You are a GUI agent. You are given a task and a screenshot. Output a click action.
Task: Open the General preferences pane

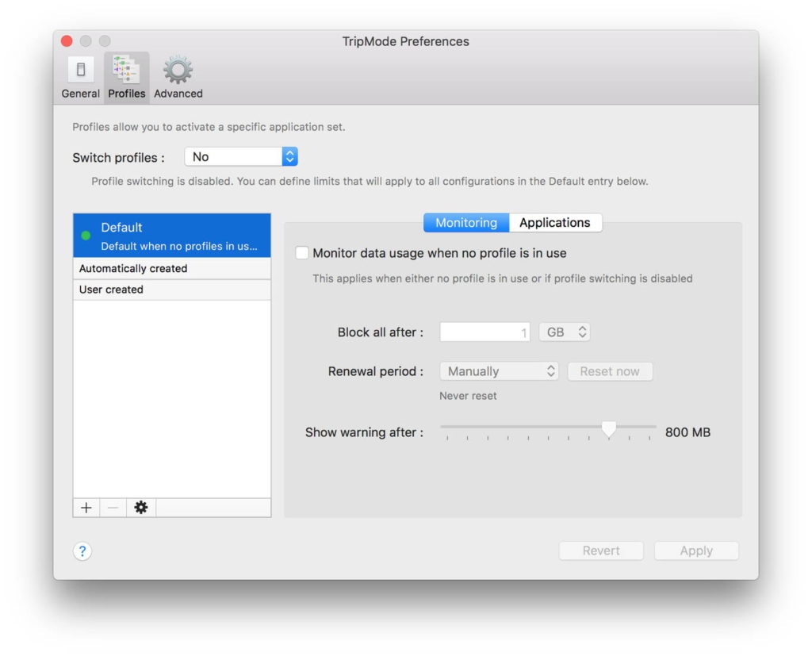pos(80,78)
